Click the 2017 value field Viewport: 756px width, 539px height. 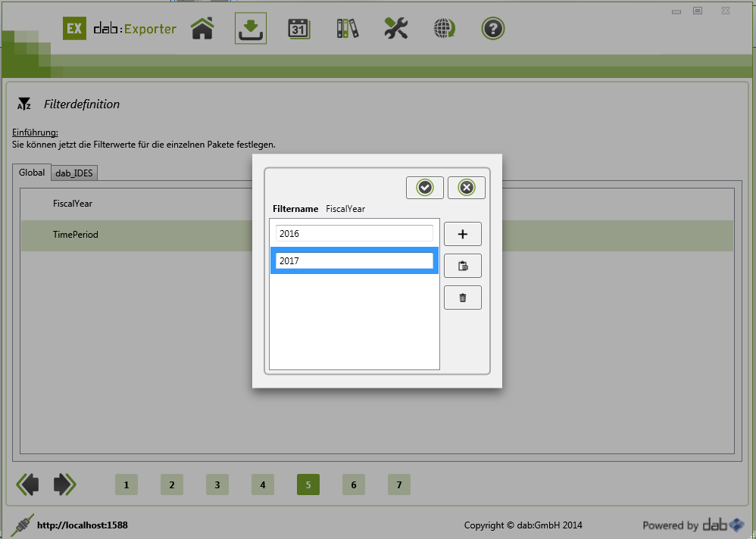(355, 260)
